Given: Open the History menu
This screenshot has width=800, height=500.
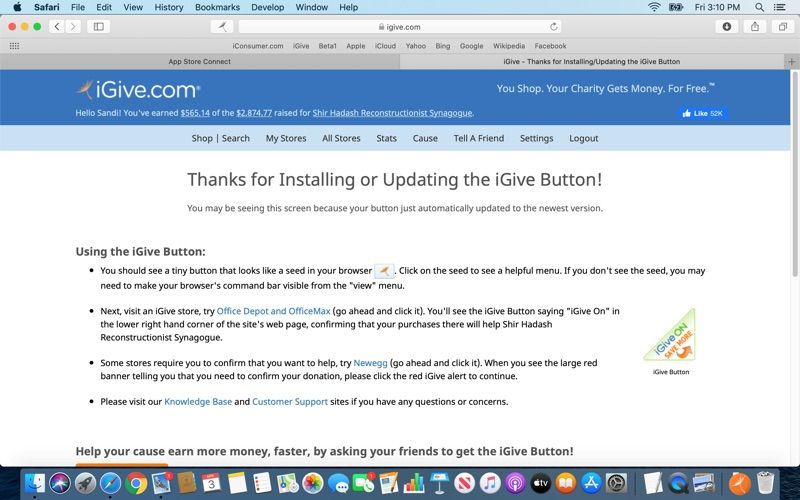Looking at the screenshot, I should (x=168, y=7).
